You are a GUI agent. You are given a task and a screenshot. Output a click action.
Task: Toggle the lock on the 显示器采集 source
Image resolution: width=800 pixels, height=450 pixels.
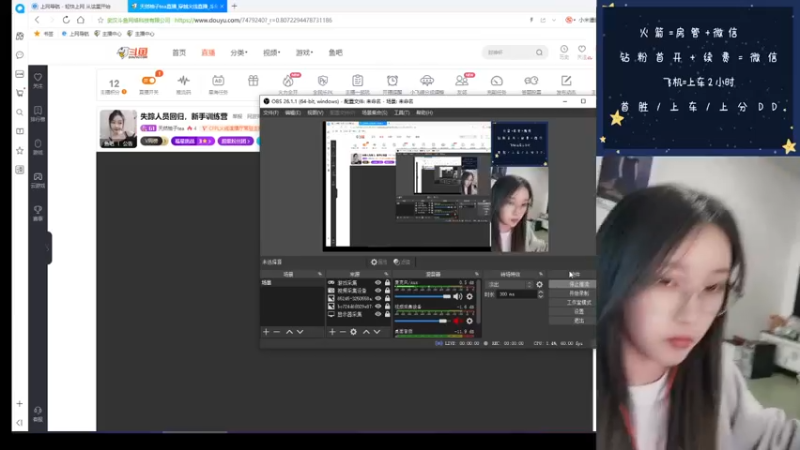[x=387, y=314]
